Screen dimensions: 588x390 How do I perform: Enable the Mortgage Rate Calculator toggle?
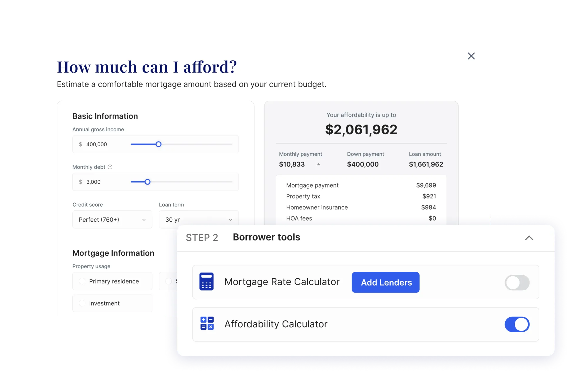pyautogui.click(x=517, y=282)
